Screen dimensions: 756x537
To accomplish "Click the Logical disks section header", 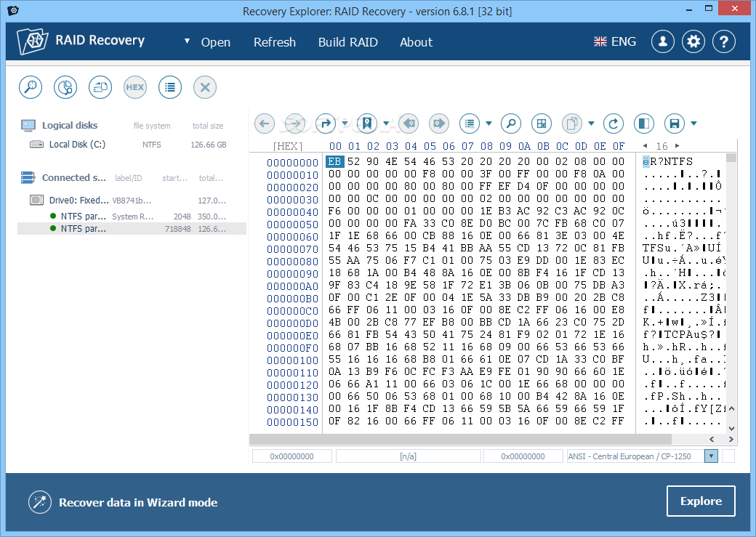I will (x=70, y=125).
